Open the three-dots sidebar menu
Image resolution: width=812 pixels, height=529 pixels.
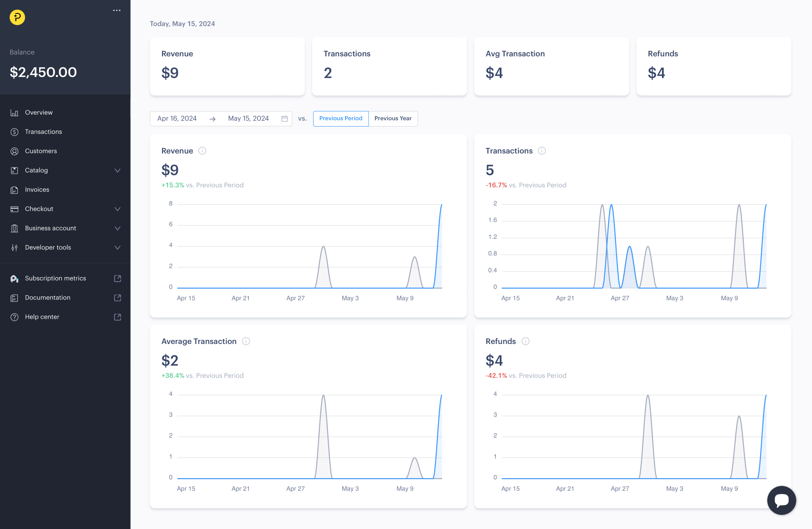(x=117, y=11)
